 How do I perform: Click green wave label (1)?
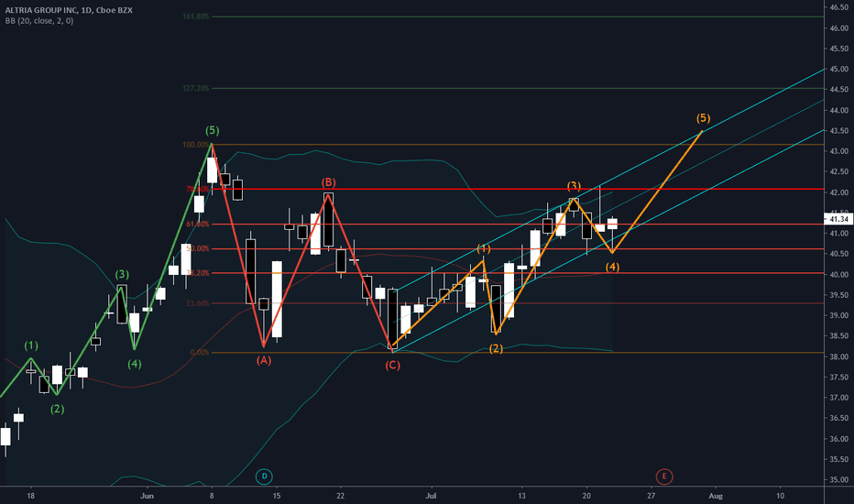click(x=31, y=345)
